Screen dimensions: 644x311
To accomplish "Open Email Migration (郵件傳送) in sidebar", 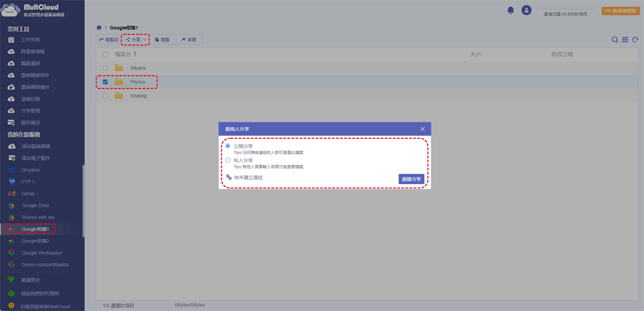I will tap(31, 122).
